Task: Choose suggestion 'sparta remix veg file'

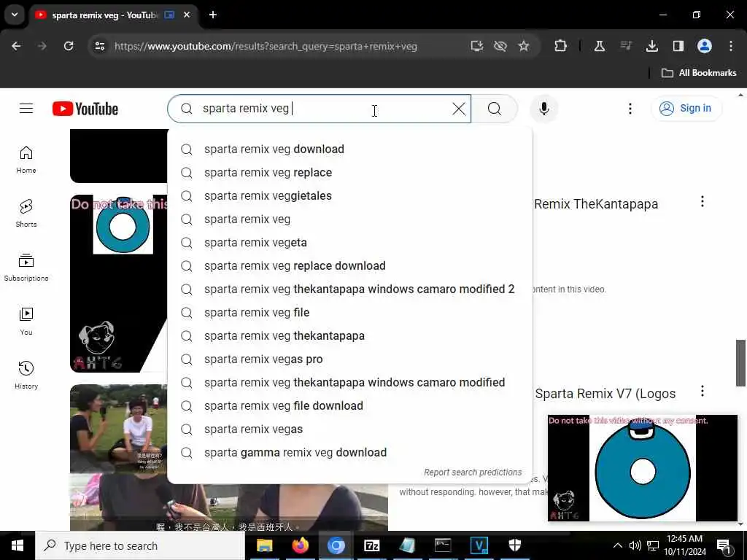Action: tap(349, 312)
